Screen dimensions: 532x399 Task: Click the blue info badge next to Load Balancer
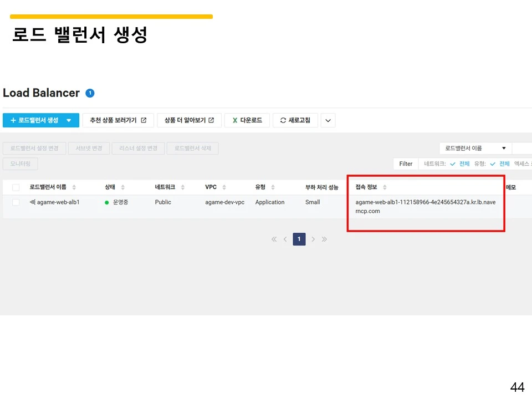pyautogui.click(x=90, y=93)
